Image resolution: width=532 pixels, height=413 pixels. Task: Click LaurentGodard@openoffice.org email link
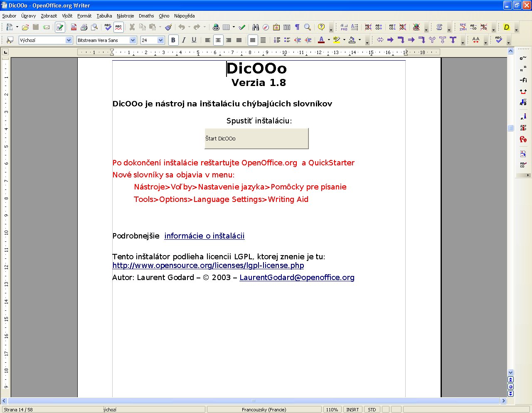tap(297, 278)
